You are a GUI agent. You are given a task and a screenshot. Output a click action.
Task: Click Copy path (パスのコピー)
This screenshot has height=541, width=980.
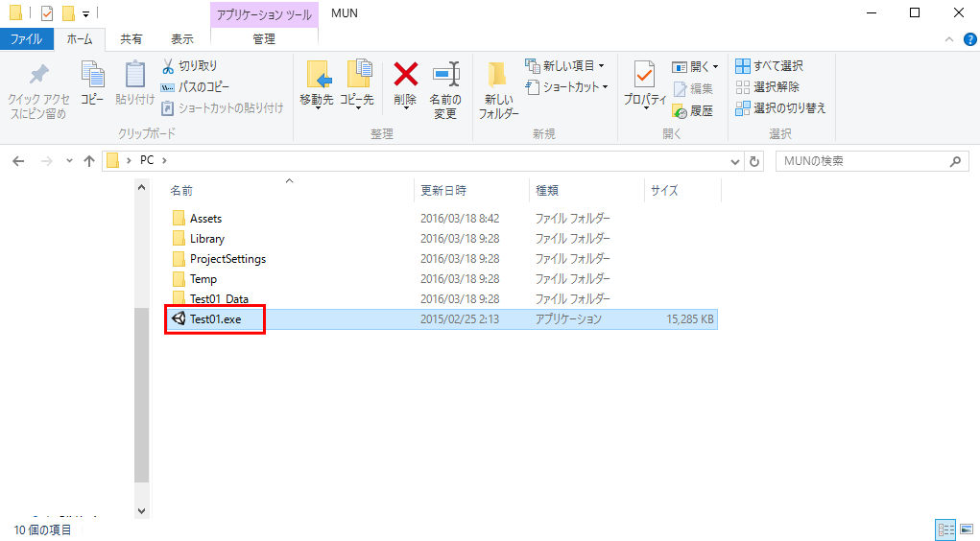tap(196, 87)
